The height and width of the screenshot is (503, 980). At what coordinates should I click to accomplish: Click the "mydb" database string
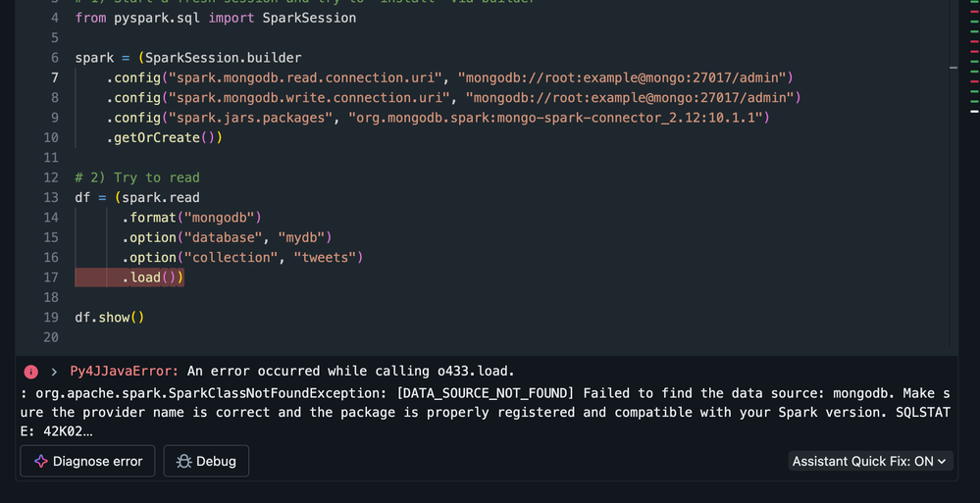click(x=304, y=237)
